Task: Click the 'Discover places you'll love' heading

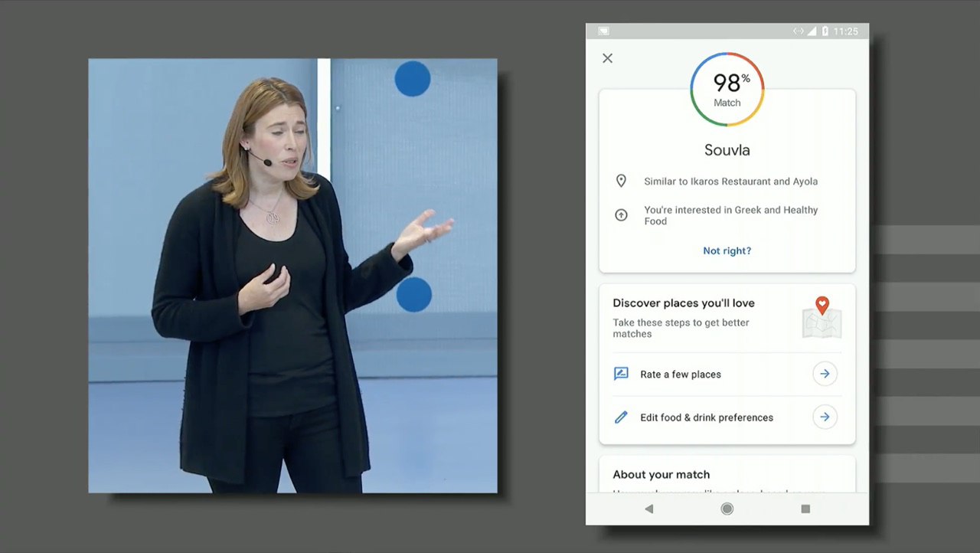Action: pyautogui.click(x=684, y=303)
